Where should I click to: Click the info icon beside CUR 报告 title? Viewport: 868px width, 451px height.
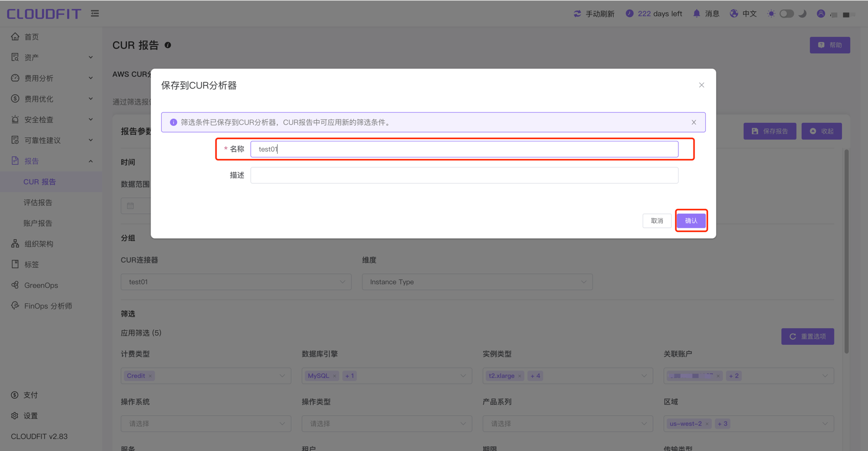168,45
